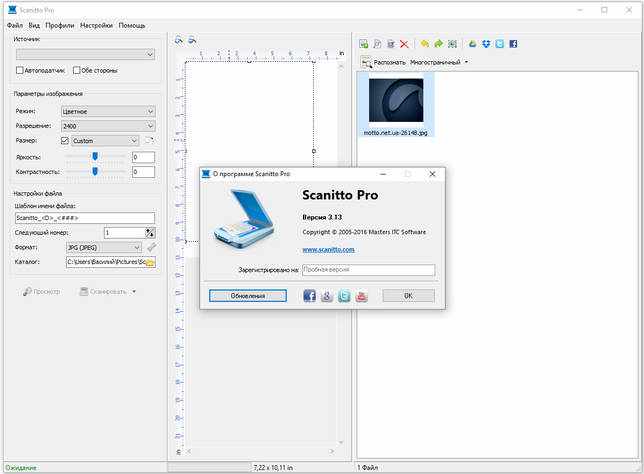
Task: Click the Facebook icon in the About dialog
Action: pyautogui.click(x=310, y=296)
